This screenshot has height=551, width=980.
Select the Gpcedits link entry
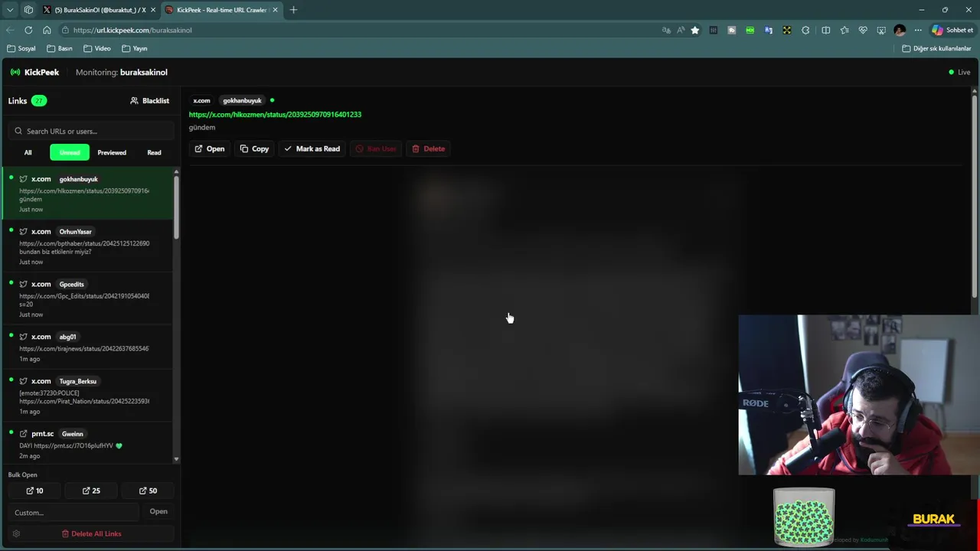(x=87, y=299)
